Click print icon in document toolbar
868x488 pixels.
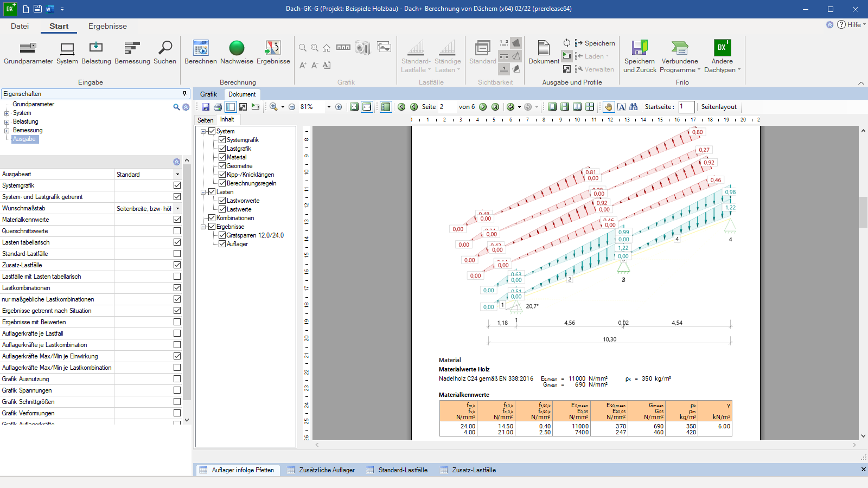(x=218, y=107)
